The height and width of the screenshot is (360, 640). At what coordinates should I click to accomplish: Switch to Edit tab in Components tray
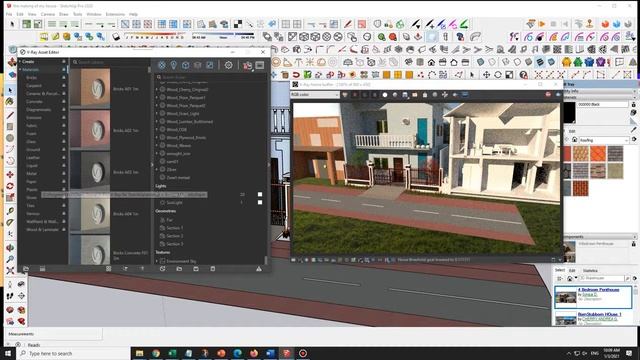click(572, 271)
